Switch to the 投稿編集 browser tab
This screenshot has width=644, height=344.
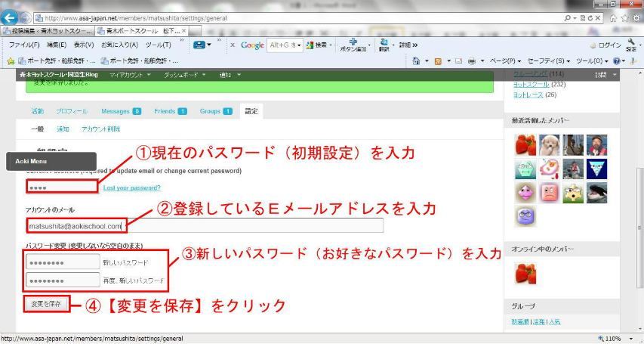48,31
